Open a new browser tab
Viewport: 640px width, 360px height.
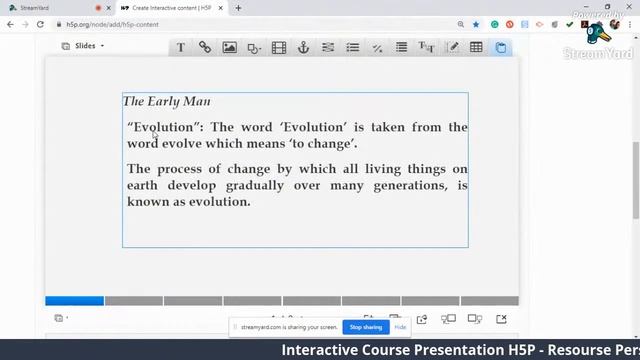(238, 8)
